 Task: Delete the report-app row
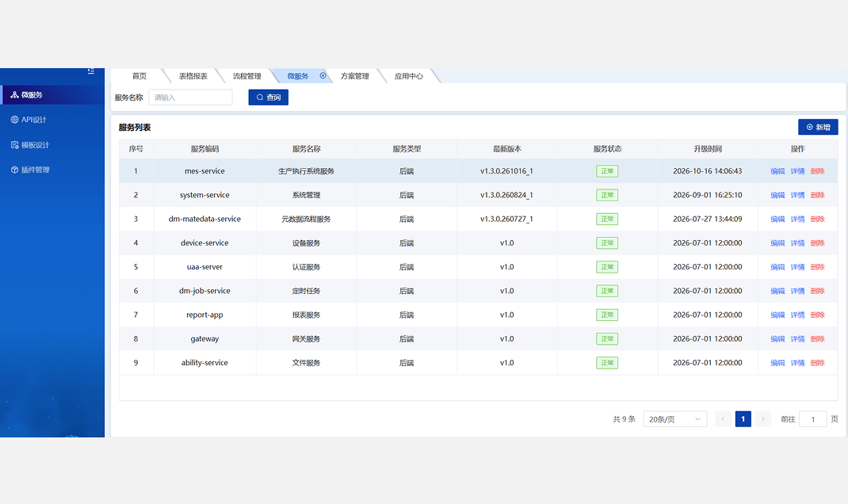[818, 315]
